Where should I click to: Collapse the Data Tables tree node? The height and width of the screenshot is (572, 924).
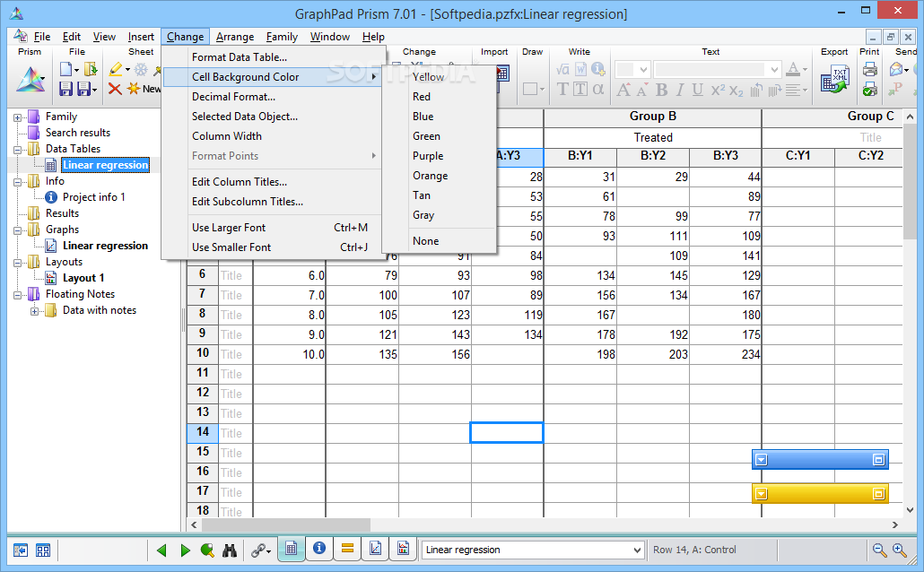[x=17, y=150]
